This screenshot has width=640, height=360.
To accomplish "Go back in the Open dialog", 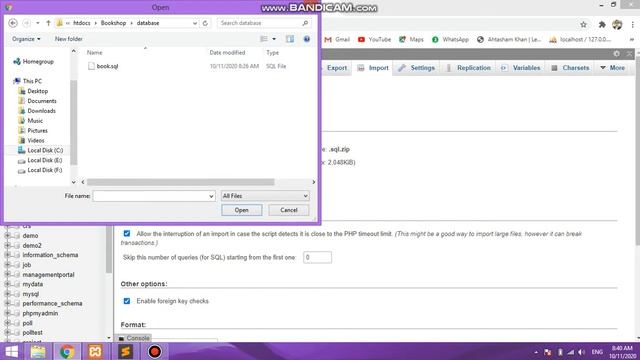I will [13, 23].
